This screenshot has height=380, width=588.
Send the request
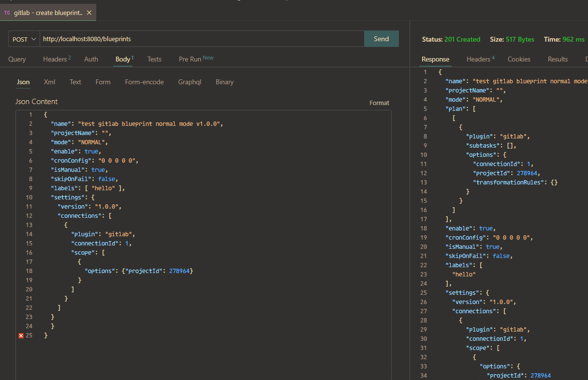[x=382, y=39]
